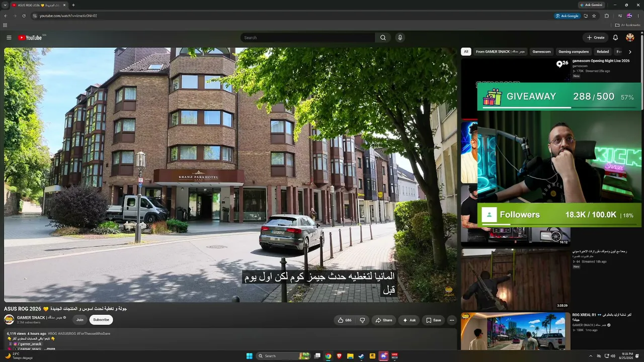Open the #ASUSROG hashtag link
The height and width of the screenshot is (362, 644).
coord(67,333)
